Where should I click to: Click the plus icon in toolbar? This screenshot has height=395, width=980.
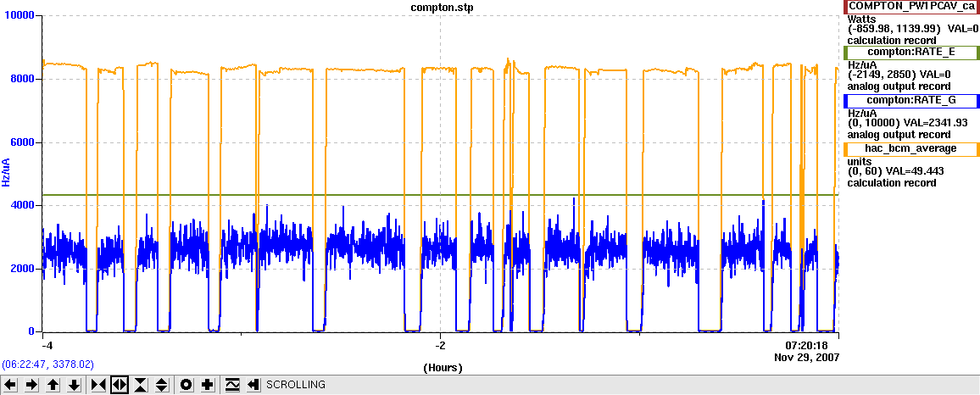click(208, 385)
